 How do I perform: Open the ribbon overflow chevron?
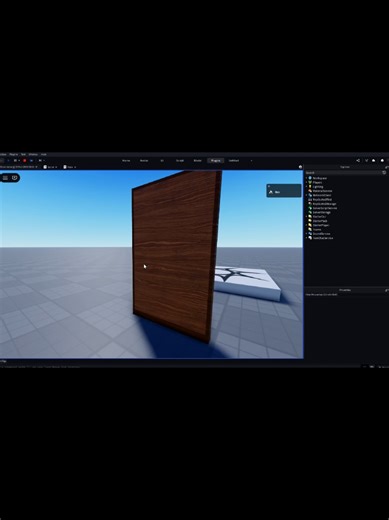(x=251, y=161)
